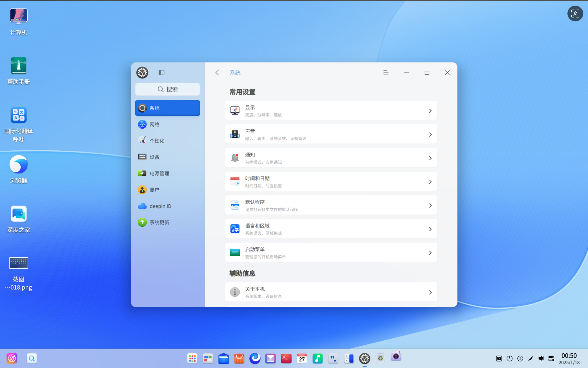Expand the 声音 row chevron

click(x=430, y=135)
